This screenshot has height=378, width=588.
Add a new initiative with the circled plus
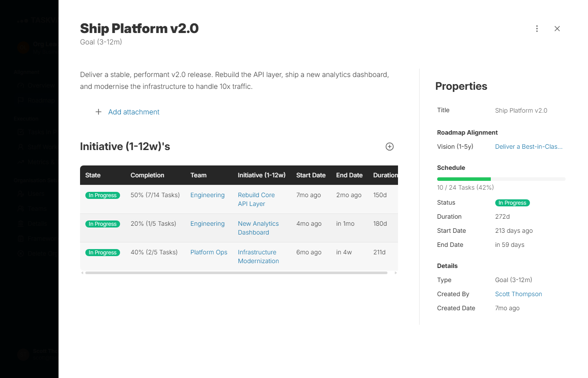[390, 147]
